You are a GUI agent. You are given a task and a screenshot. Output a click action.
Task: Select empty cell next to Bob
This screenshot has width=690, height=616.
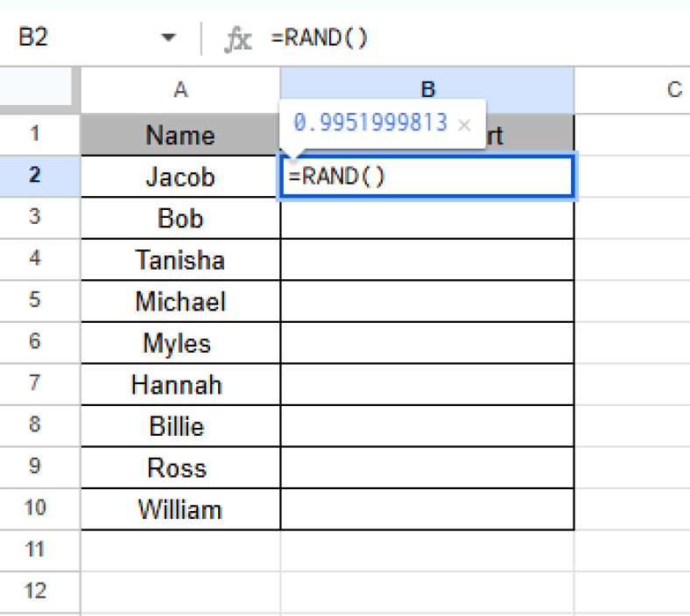point(427,218)
